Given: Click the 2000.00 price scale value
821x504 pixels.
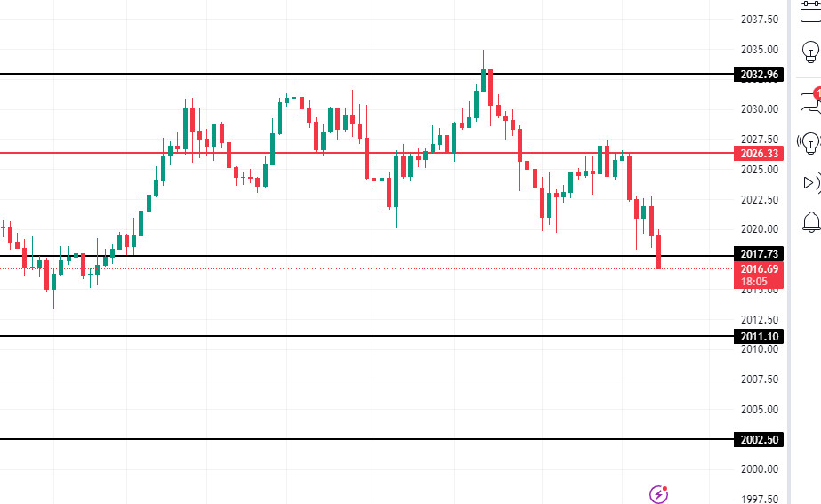Looking at the screenshot, I should (x=759, y=468).
